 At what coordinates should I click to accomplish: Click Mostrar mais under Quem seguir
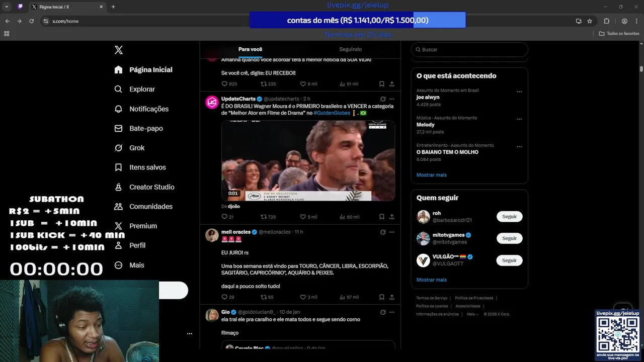431,280
